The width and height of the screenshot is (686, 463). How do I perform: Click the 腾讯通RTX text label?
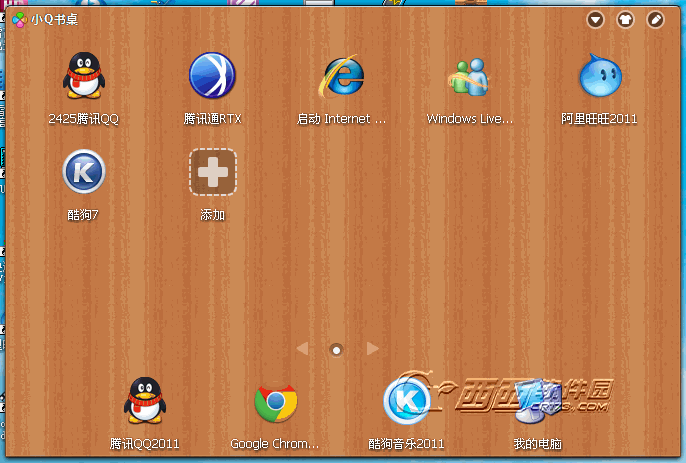[x=213, y=119]
